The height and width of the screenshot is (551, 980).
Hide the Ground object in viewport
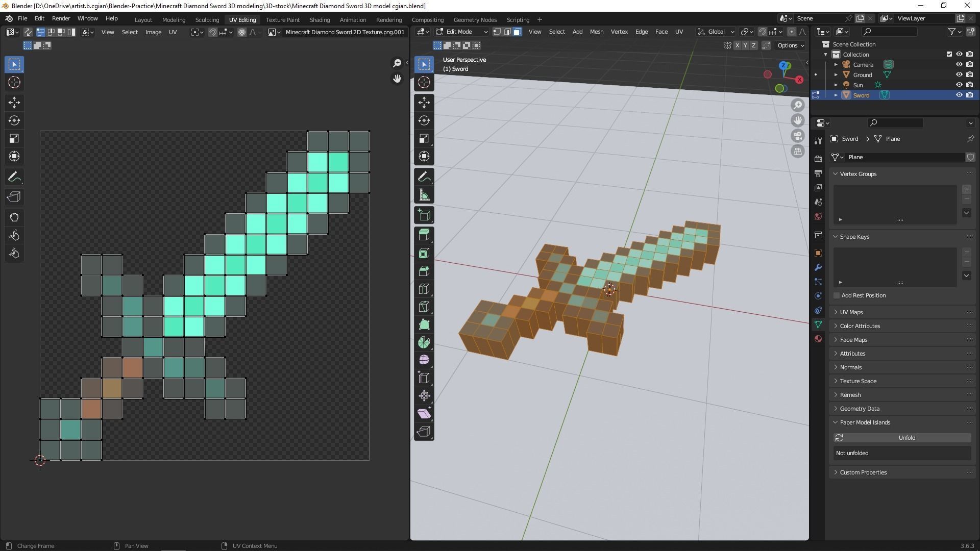[x=959, y=75]
